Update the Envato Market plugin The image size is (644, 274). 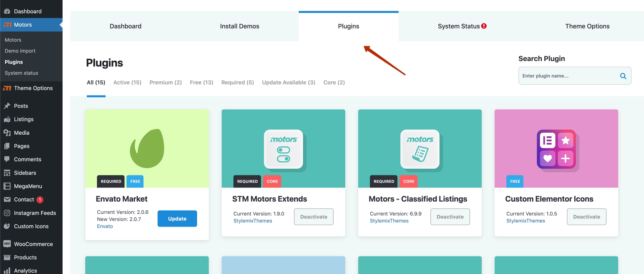[177, 219]
